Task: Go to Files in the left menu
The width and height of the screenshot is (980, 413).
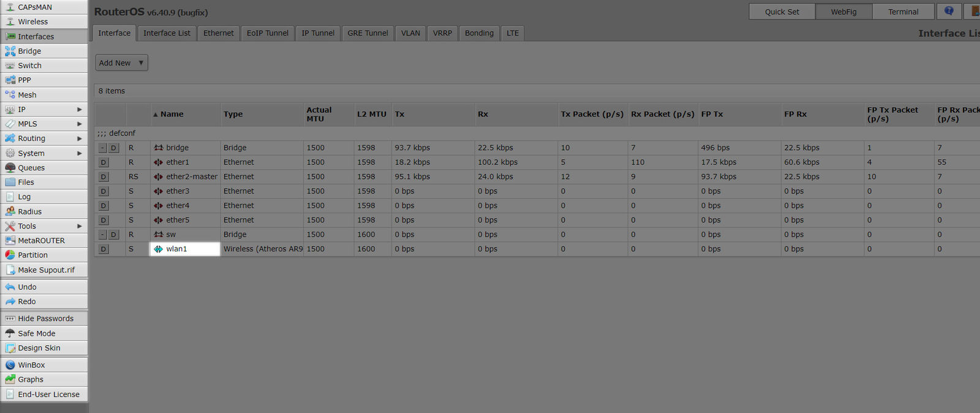Action: tap(26, 182)
